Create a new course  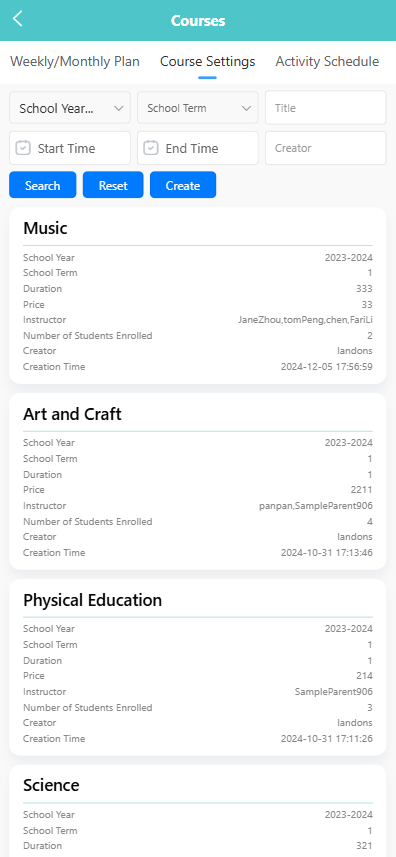[183, 185]
